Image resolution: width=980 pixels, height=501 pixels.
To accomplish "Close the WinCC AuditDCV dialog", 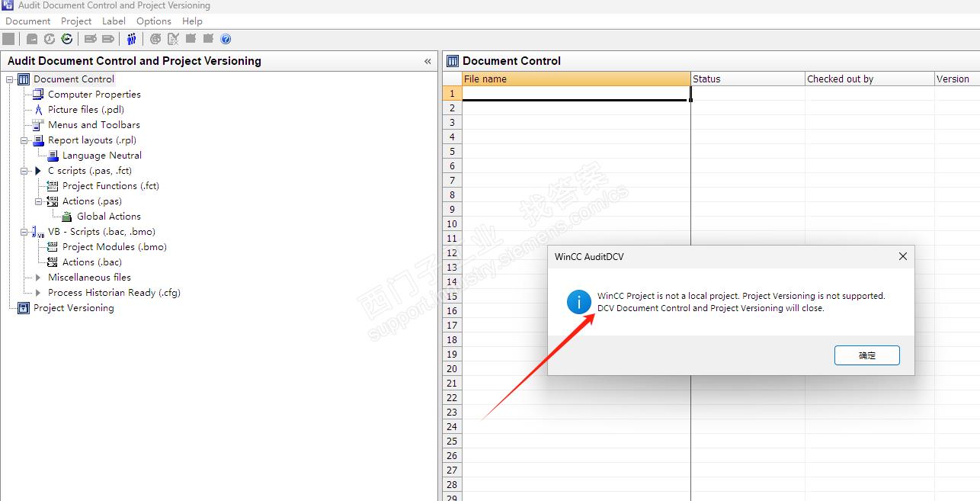I will pos(903,257).
